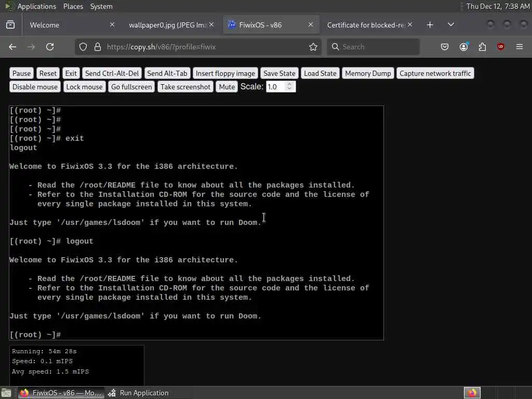Screen dimensions: 532x399
Task: Select the Run Application taskbar item
Action: pyautogui.click(x=138, y=393)
